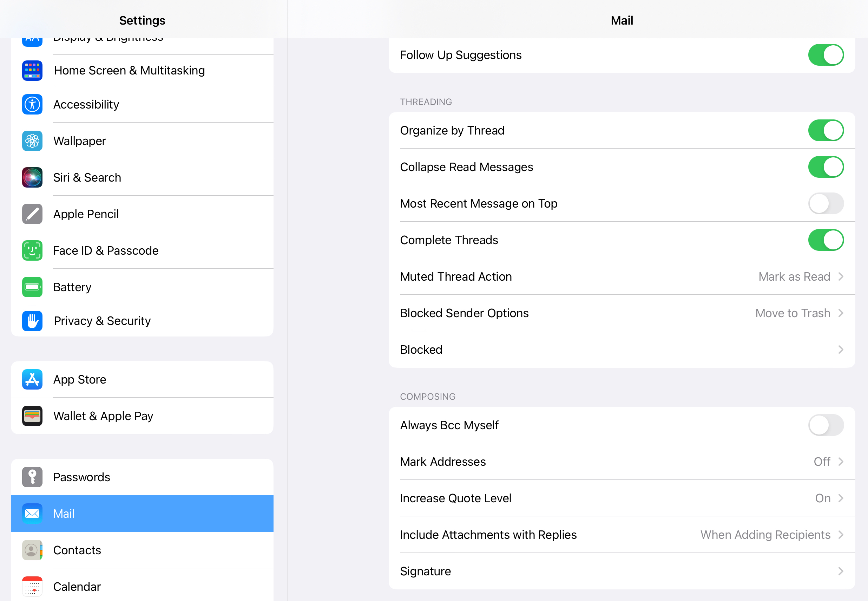This screenshot has width=868, height=601.
Task: Open Muted Thread Action options chevron
Action: [841, 276]
